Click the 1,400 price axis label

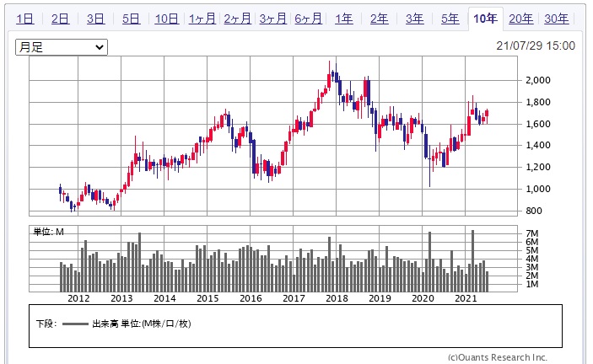538,146
